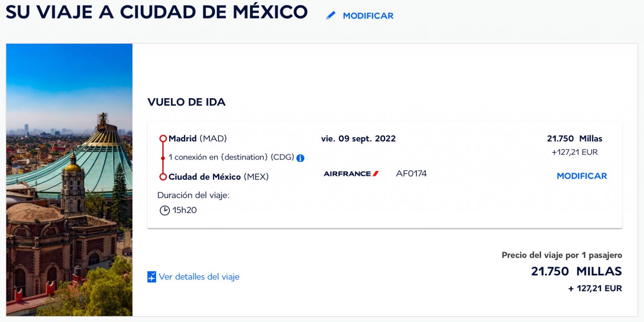This screenshot has height=322, width=644.
Task: Click the connection dot on the route line
Action: pos(163,158)
